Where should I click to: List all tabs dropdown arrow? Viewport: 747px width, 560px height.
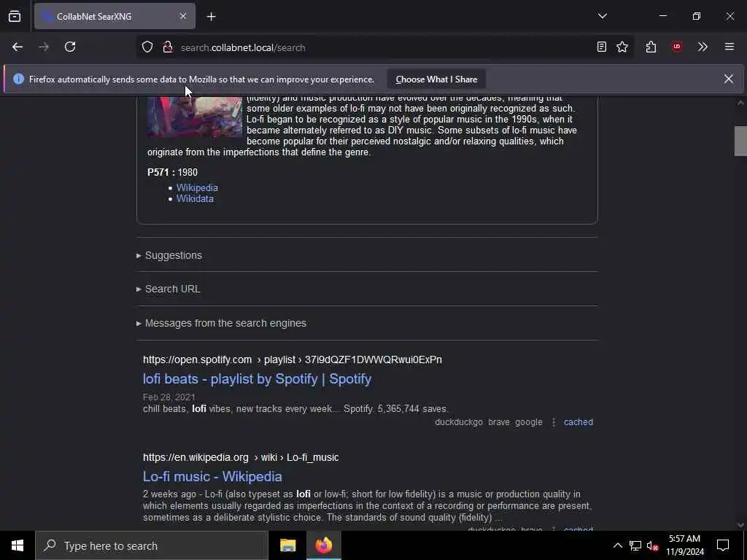click(603, 16)
